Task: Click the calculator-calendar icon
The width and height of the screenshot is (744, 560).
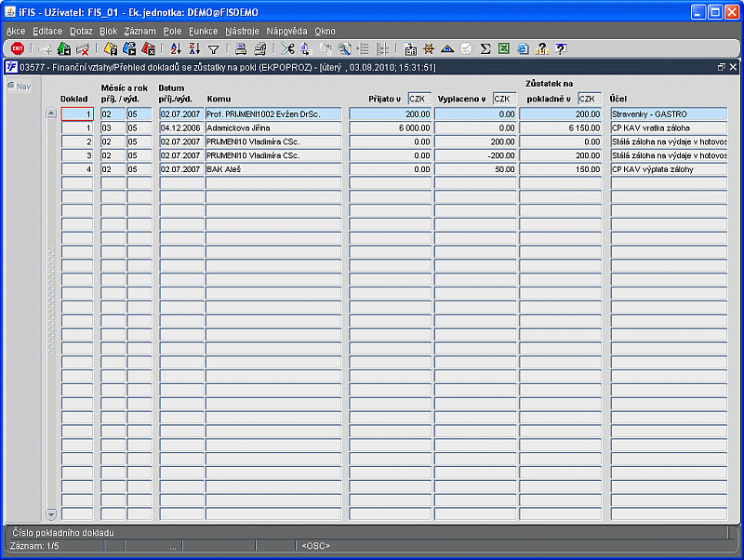Action: (x=410, y=48)
